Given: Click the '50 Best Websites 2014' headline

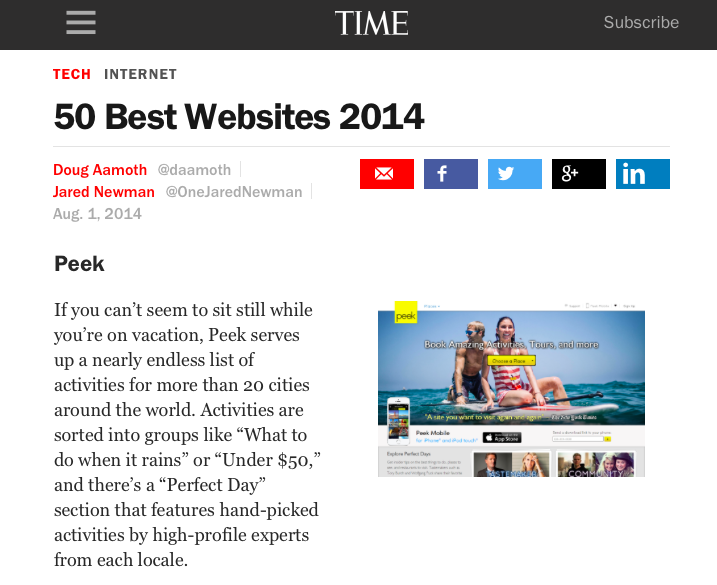Looking at the screenshot, I should pyautogui.click(x=239, y=117).
